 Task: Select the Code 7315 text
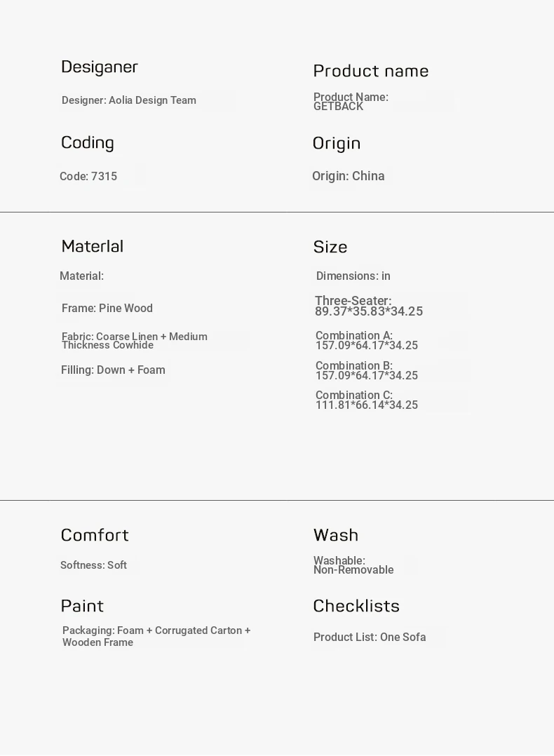click(x=88, y=177)
